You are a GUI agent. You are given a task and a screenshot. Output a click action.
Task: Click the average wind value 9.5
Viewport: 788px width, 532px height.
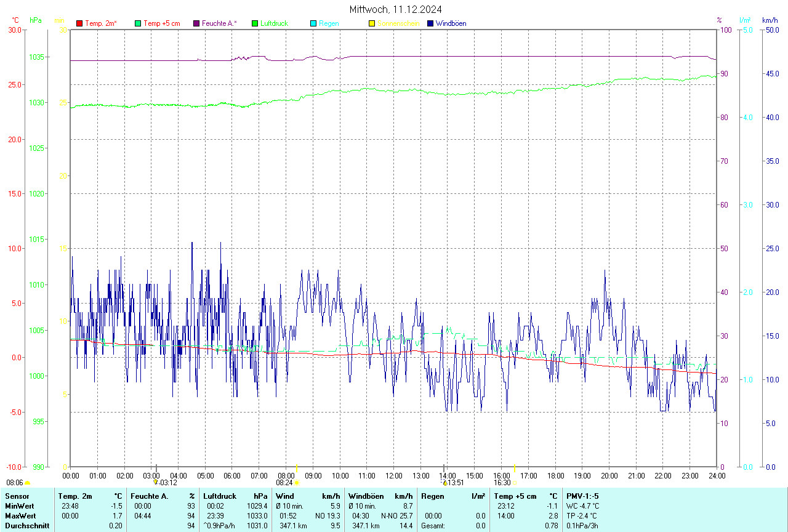(x=335, y=526)
